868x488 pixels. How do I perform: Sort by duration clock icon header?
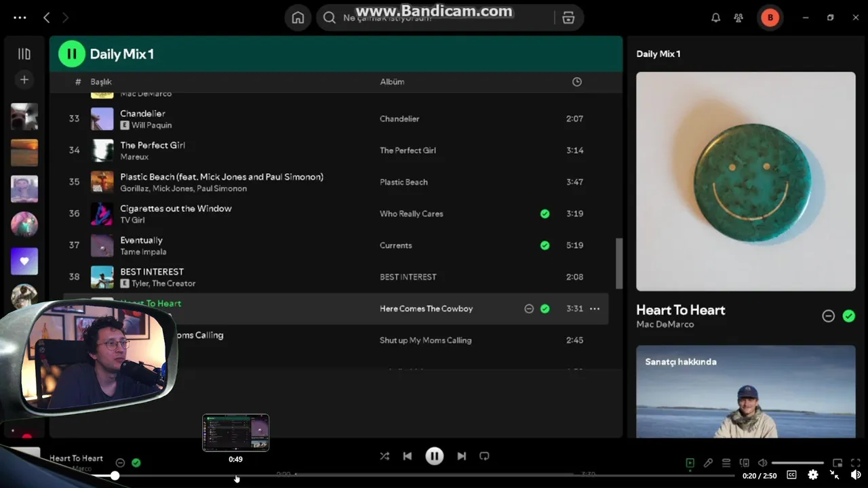click(577, 81)
